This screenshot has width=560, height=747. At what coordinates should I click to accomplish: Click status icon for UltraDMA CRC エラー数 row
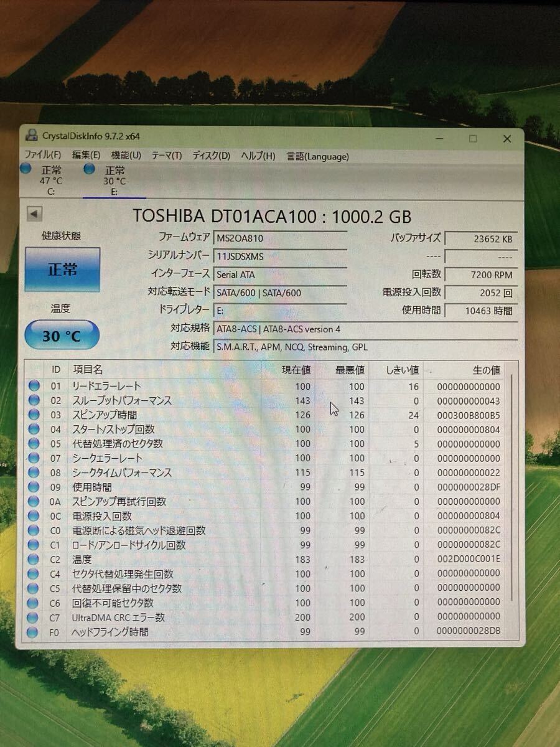pos(34,617)
